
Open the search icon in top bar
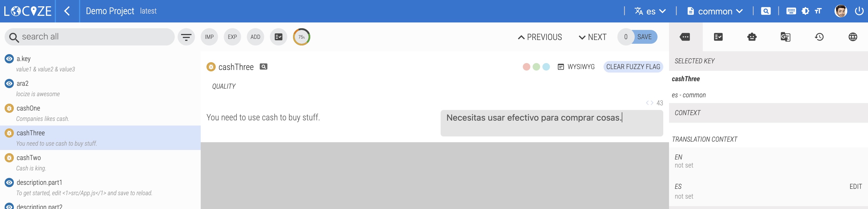pos(766,11)
